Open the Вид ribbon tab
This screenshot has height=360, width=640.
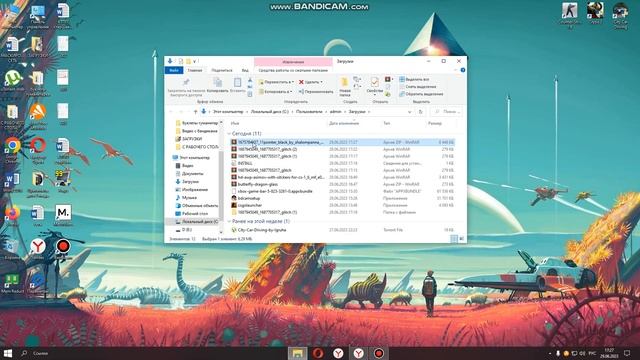[245, 70]
